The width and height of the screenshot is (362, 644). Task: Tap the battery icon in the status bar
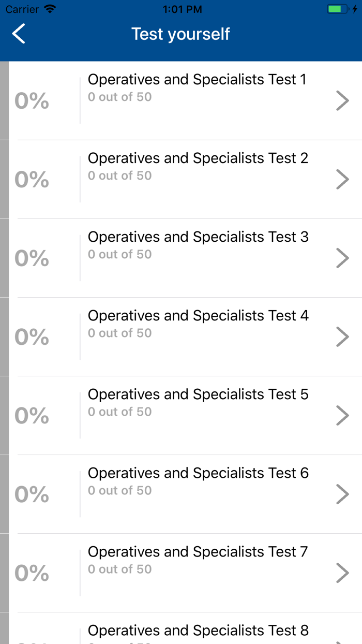[337, 8]
